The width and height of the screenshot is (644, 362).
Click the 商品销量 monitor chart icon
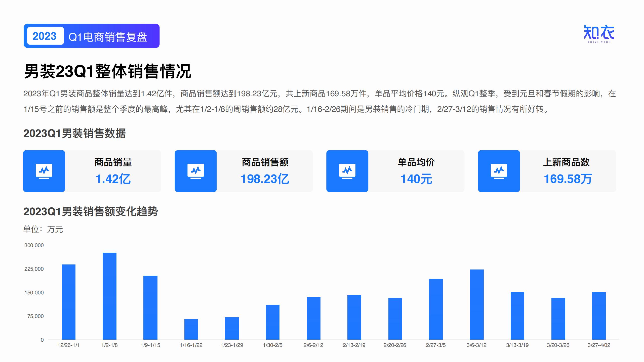point(44,171)
